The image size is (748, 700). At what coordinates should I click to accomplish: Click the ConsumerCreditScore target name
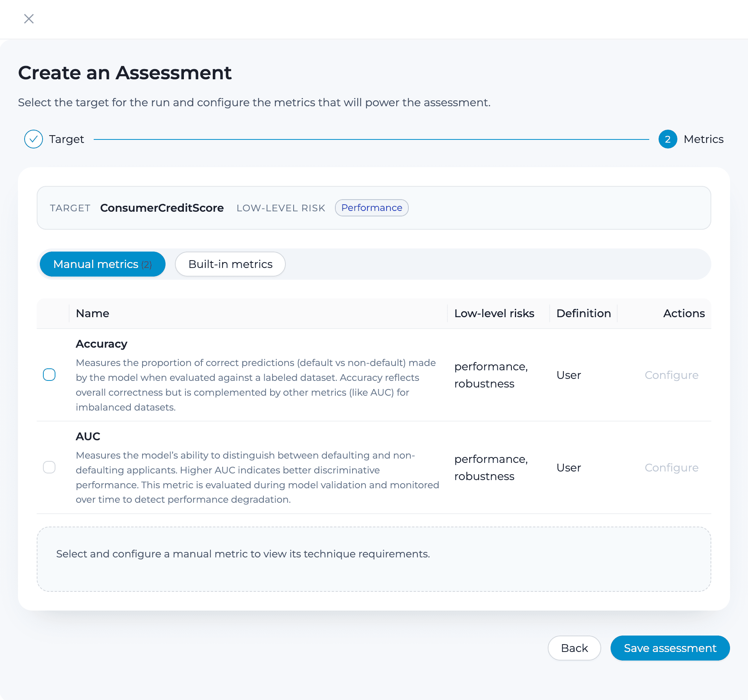pyautogui.click(x=162, y=208)
